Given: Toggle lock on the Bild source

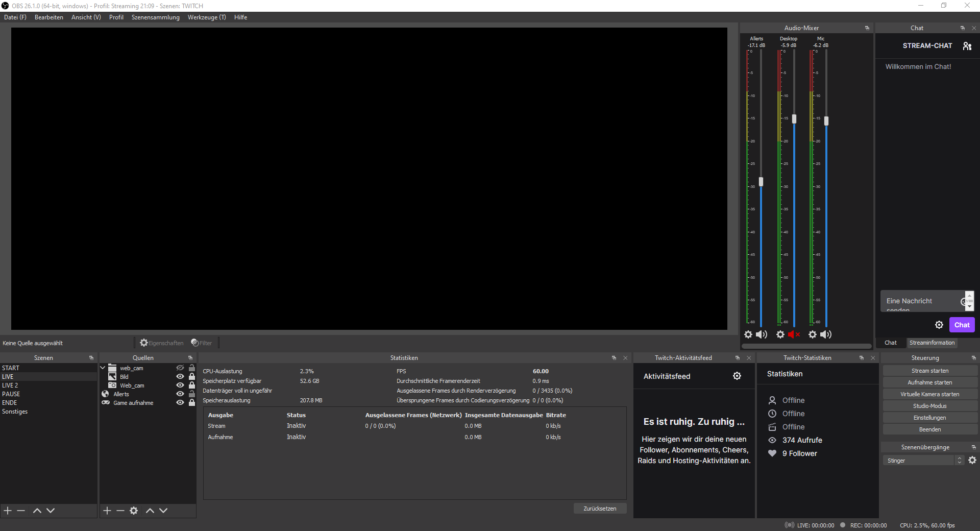Looking at the screenshot, I should (192, 377).
